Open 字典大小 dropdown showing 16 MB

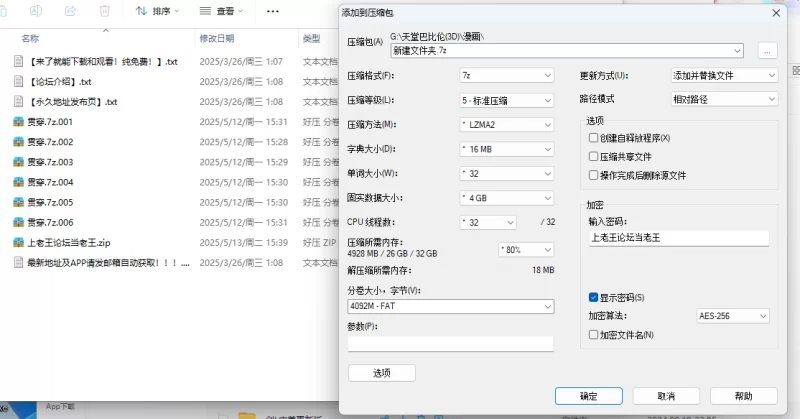click(507, 149)
